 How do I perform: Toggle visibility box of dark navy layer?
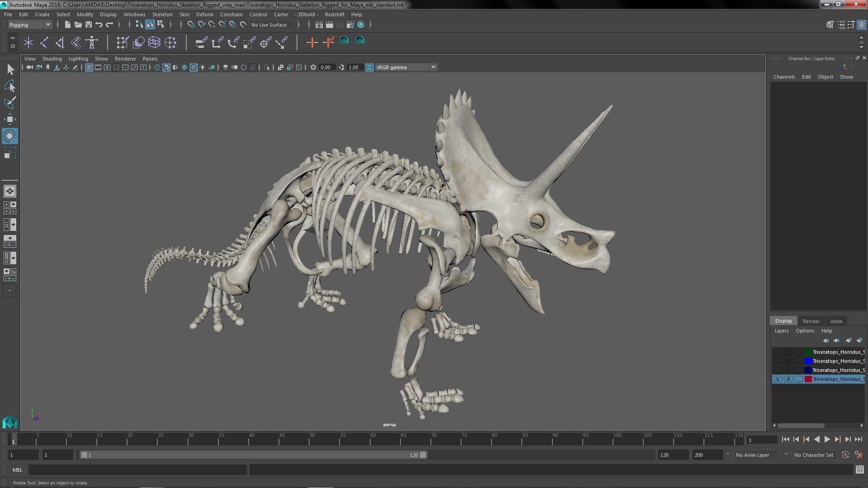[x=778, y=370]
